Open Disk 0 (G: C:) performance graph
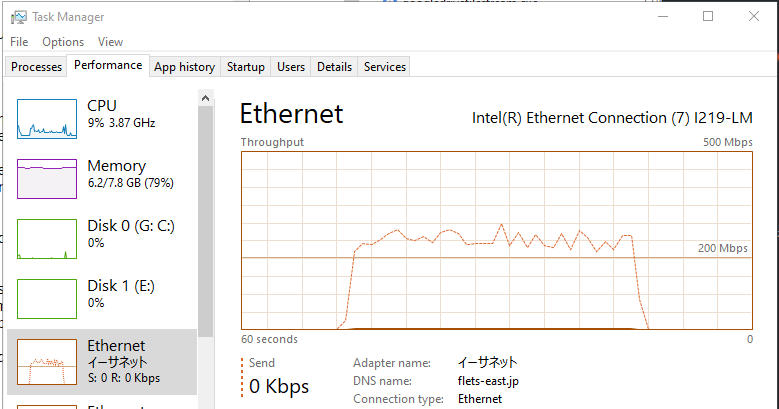 point(47,239)
